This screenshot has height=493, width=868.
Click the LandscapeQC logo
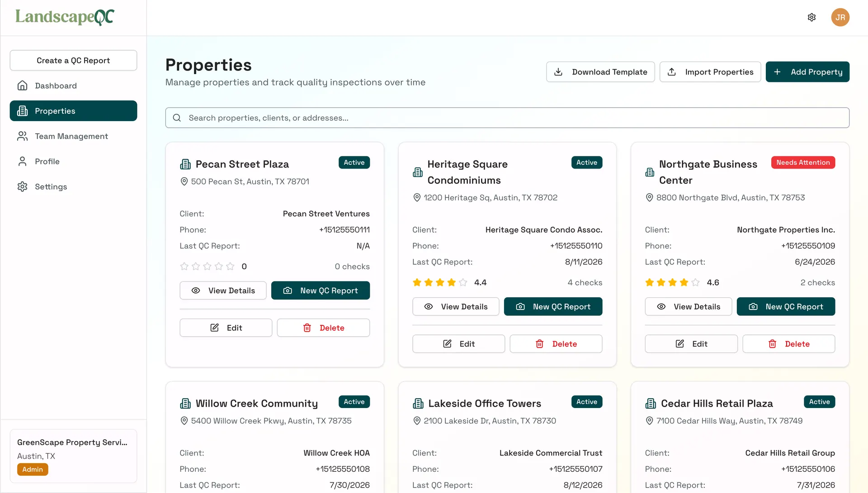click(x=65, y=17)
